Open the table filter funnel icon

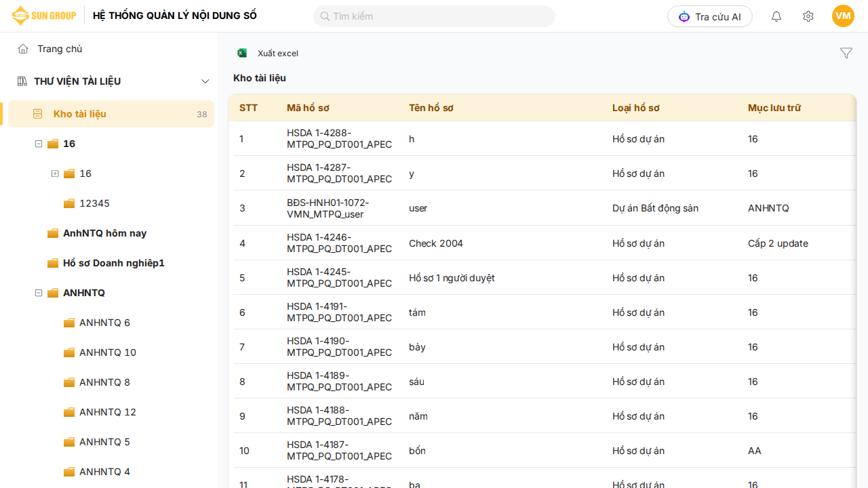coord(846,53)
